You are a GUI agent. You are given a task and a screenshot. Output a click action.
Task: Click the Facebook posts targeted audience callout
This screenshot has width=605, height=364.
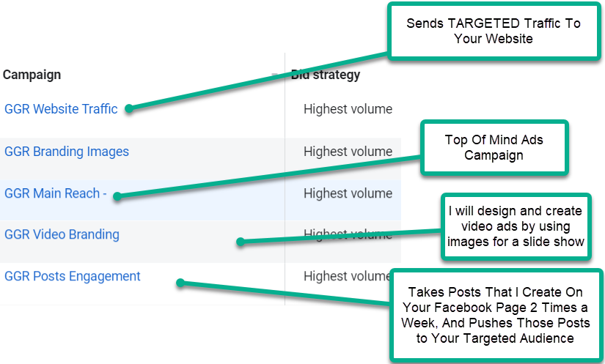pyautogui.click(x=496, y=315)
